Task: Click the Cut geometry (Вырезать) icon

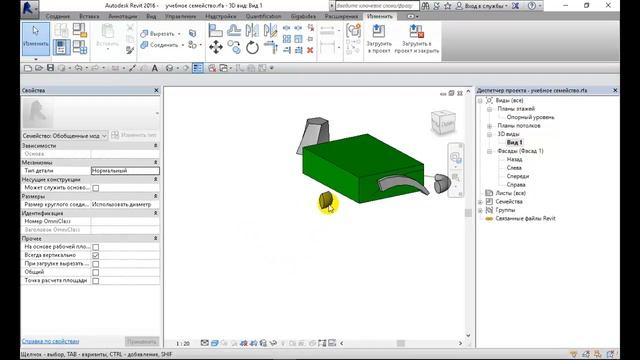Action: [x=144, y=33]
